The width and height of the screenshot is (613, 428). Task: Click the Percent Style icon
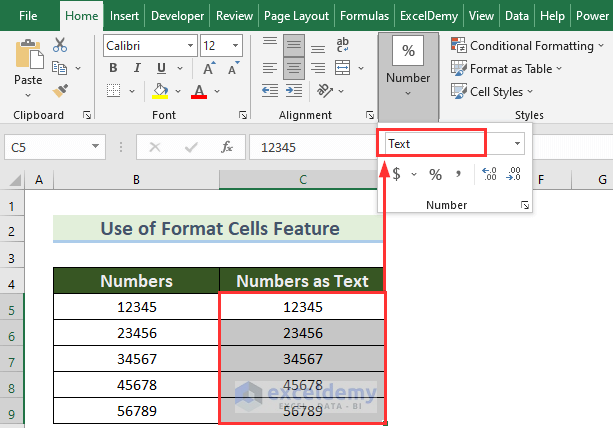click(435, 174)
